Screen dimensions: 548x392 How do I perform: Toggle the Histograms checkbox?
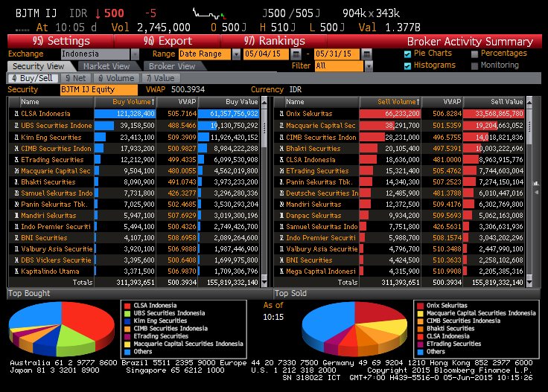[407, 65]
